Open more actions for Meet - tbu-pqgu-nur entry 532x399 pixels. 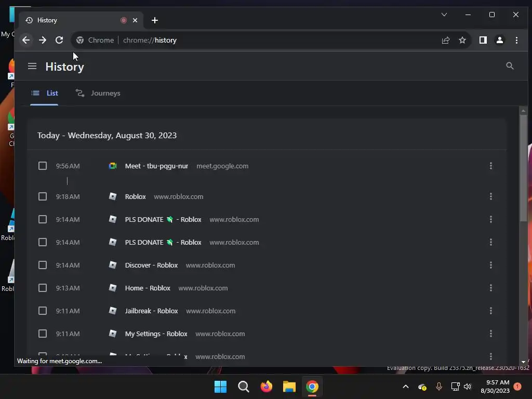pyautogui.click(x=490, y=166)
